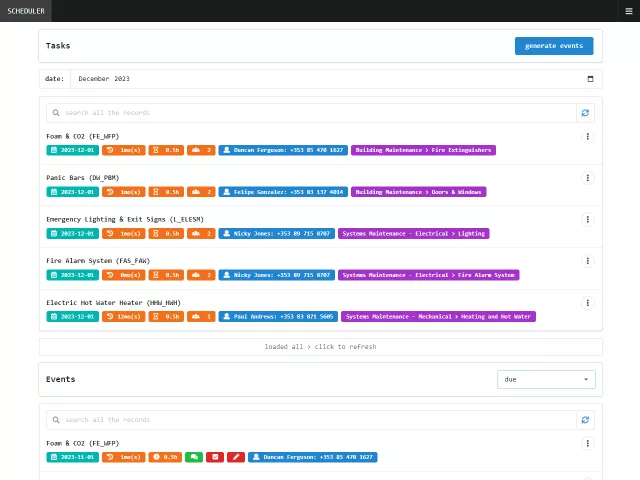Open options menu for Foam & CO2 event

pos(588,443)
